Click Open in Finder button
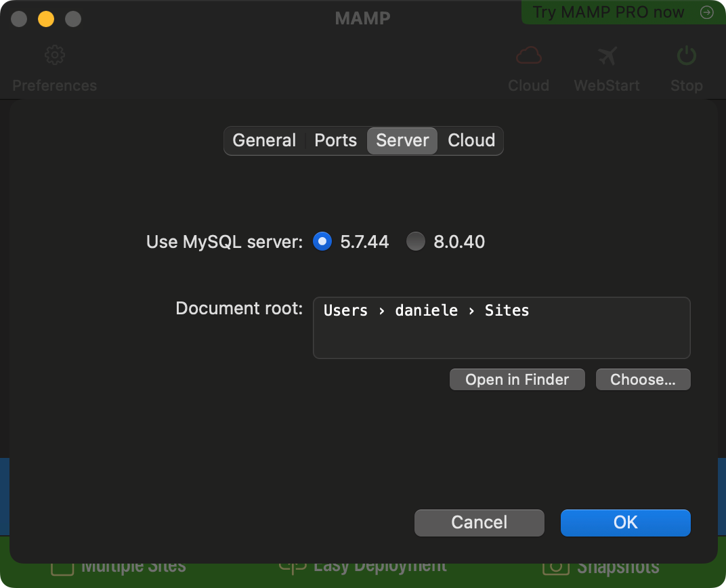Viewport: 726px width, 588px height. [x=517, y=379]
